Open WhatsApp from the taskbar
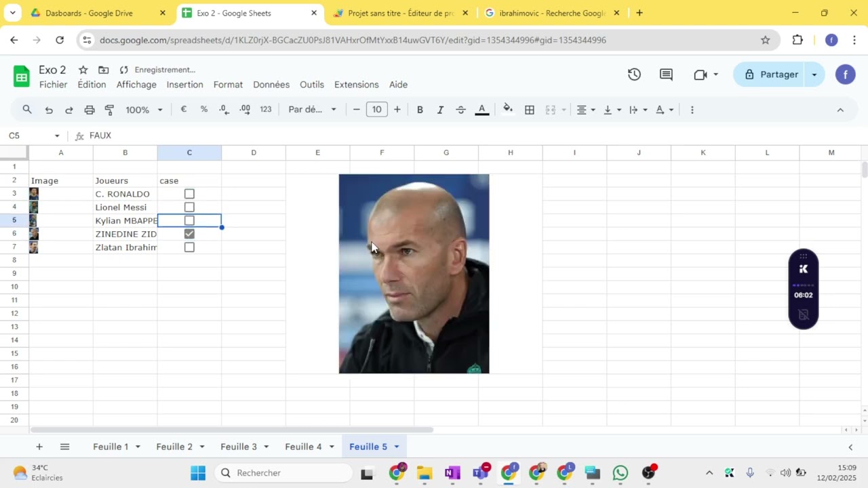 [x=620, y=473]
